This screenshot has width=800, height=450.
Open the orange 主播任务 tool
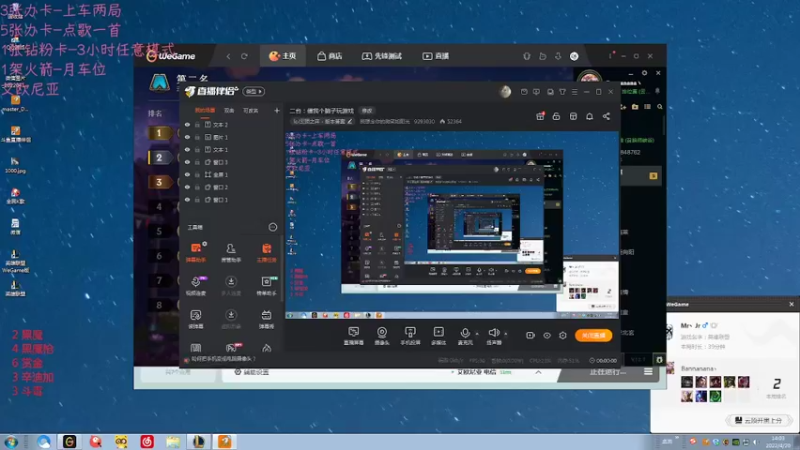[266, 252]
